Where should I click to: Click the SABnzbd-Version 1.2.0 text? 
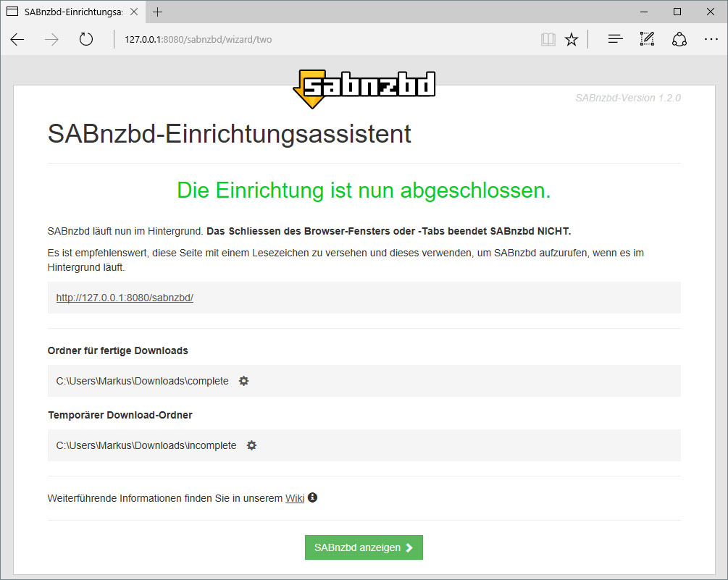(628, 98)
